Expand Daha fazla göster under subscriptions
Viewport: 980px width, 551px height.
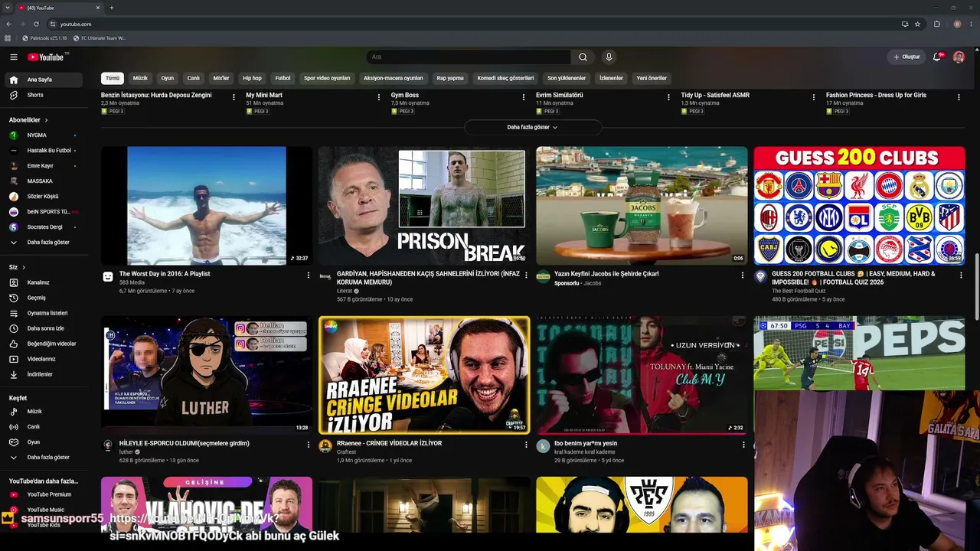[43, 243]
